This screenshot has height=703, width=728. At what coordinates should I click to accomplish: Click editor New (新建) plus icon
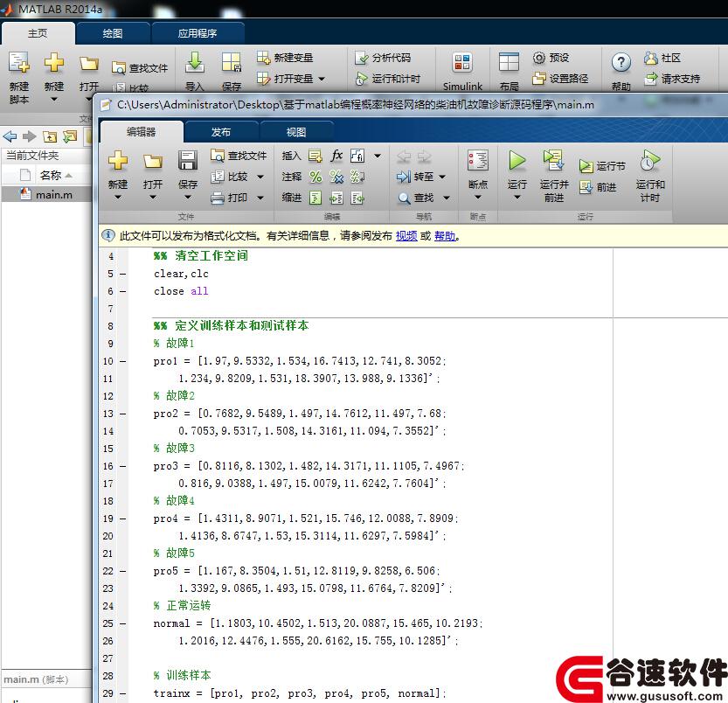[118, 161]
